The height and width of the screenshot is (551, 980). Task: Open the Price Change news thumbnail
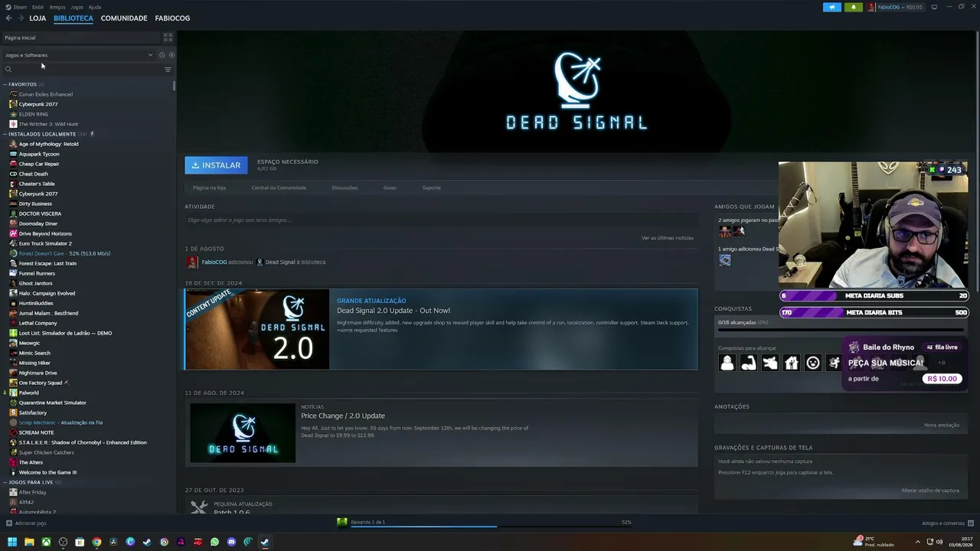[x=243, y=433]
